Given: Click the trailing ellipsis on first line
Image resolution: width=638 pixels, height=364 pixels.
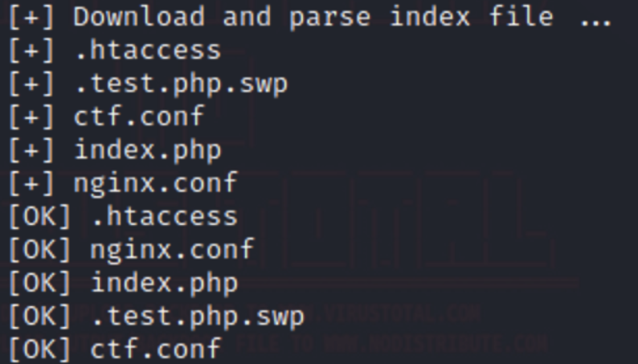Looking at the screenshot, I should (x=596, y=22).
